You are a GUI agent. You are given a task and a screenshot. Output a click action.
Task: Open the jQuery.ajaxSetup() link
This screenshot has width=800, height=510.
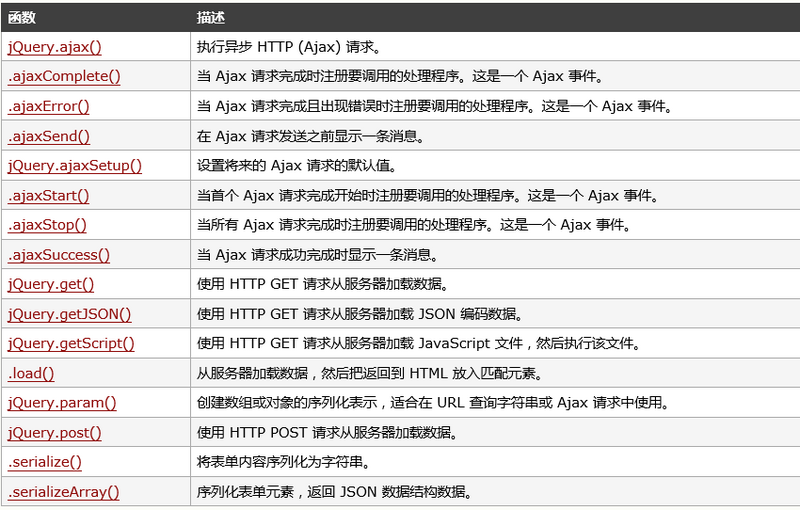[75, 166]
